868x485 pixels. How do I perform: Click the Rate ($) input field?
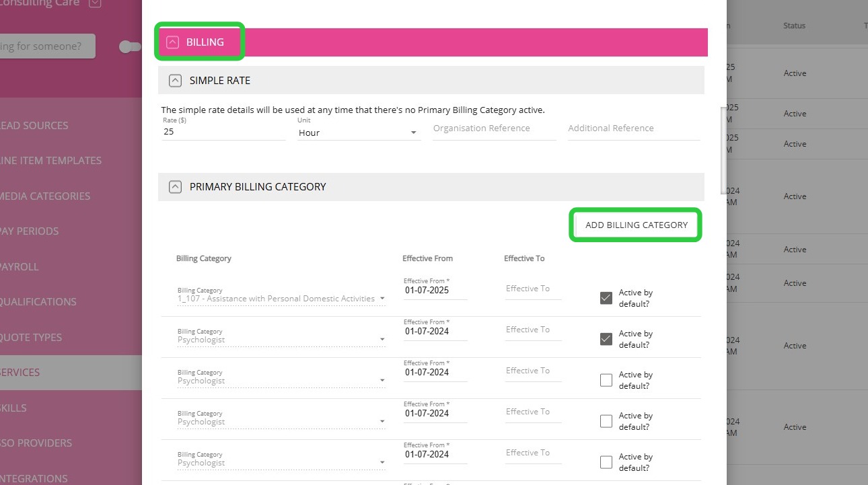tap(223, 132)
